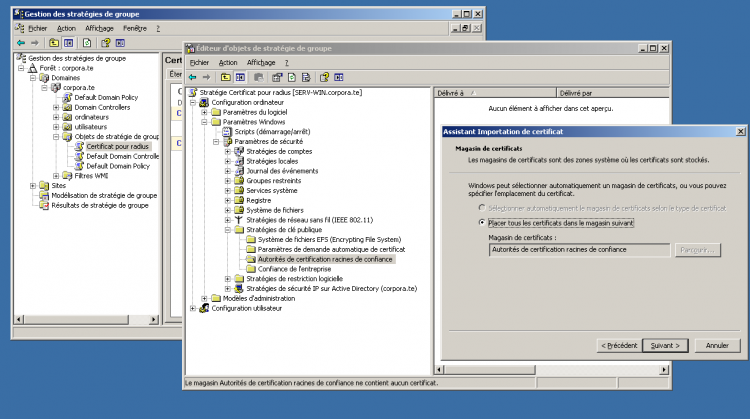The height and width of the screenshot is (419, 750).
Task: Expand the Stratégies de comptes node
Action: [228, 151]
